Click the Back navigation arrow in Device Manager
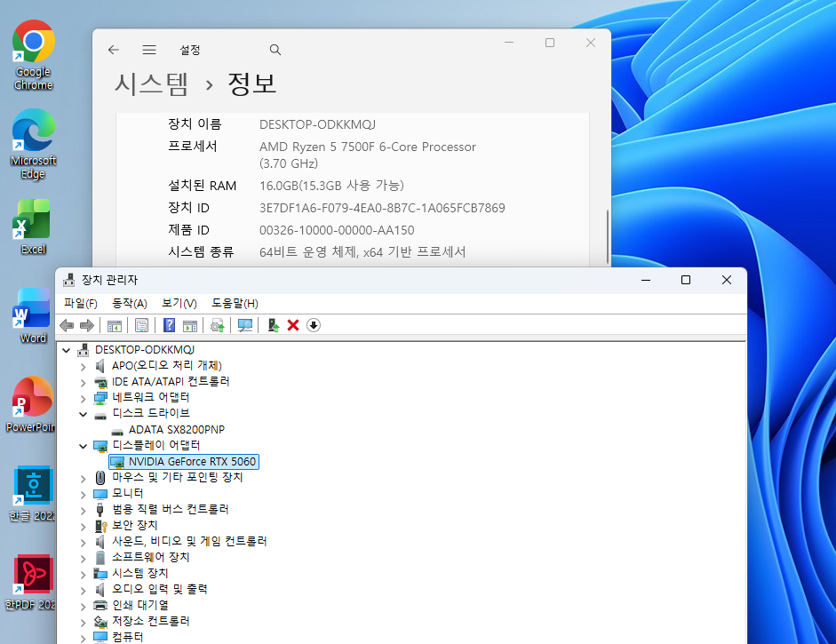This screenshot has width=836, height=644. [67, 325]
